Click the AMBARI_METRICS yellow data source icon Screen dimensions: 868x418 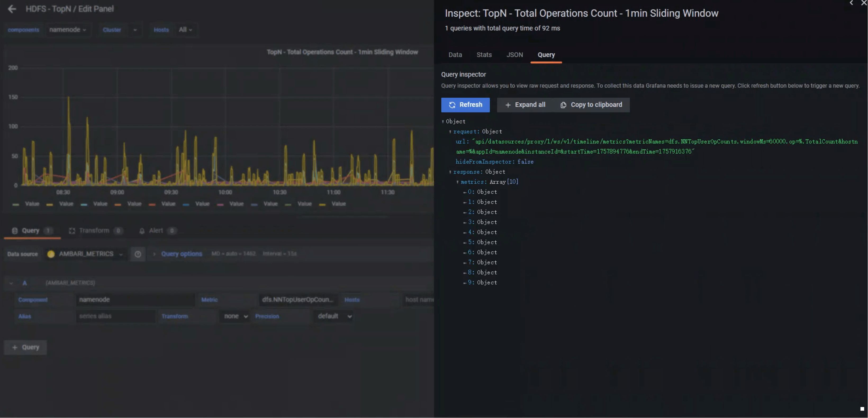tap(51, 254)
